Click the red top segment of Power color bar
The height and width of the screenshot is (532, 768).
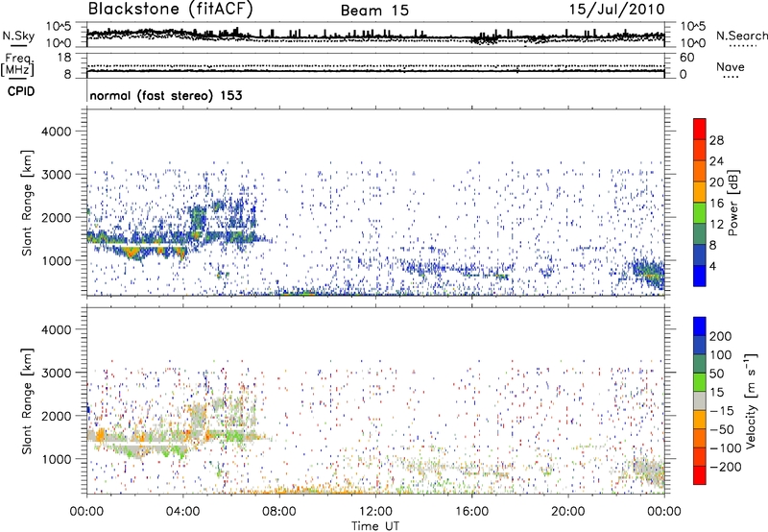[x=700, y=129]
